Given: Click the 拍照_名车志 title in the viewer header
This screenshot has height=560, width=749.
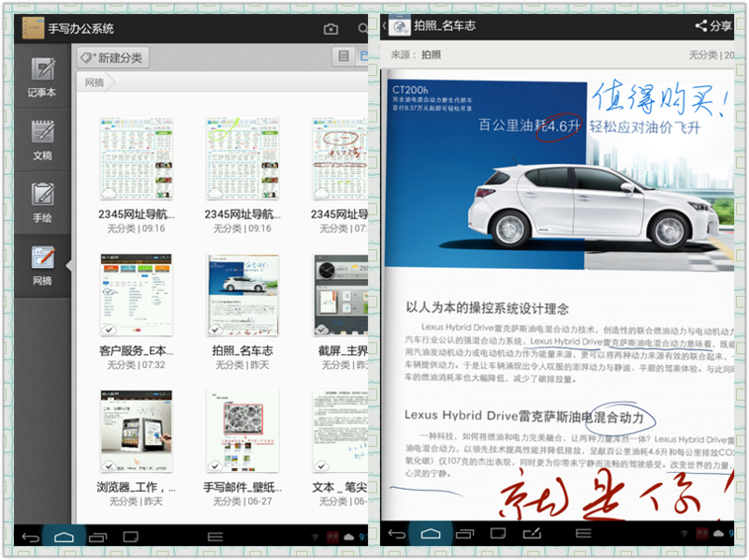Looking at the screenshot, I should (x=445, y=26).
